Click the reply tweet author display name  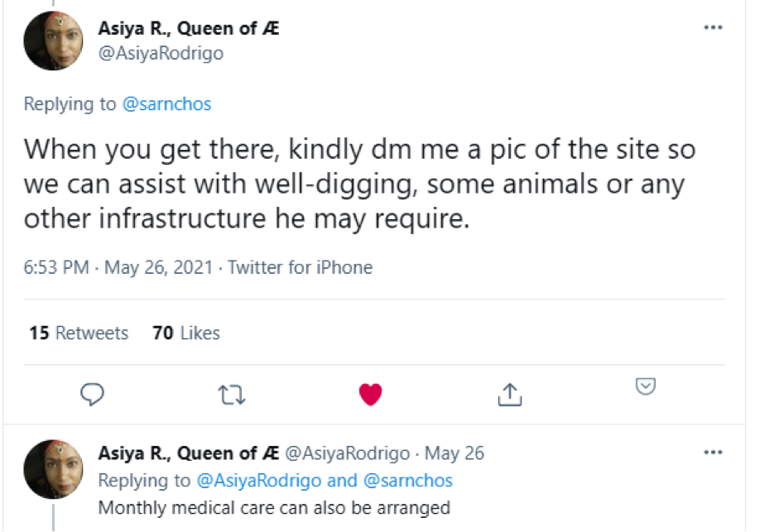tap(189, 453)
